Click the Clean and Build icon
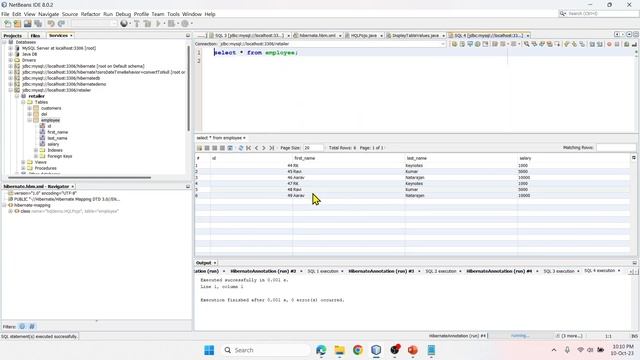Image resolution: width=640 pixels, height=360 pixels. [x=147, y=24]
